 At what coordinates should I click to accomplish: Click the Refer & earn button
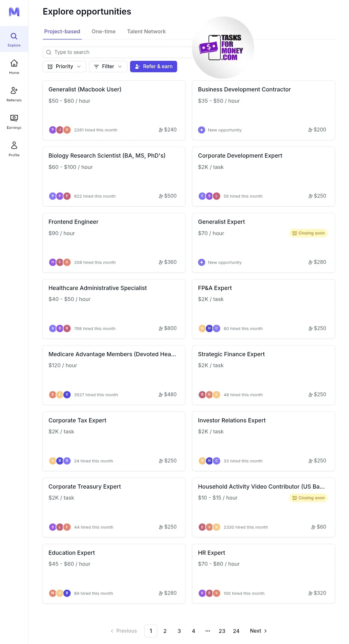coord(153,67)
